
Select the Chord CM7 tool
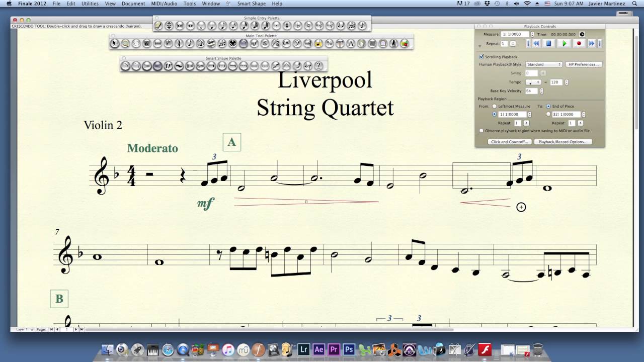[286, 44]
